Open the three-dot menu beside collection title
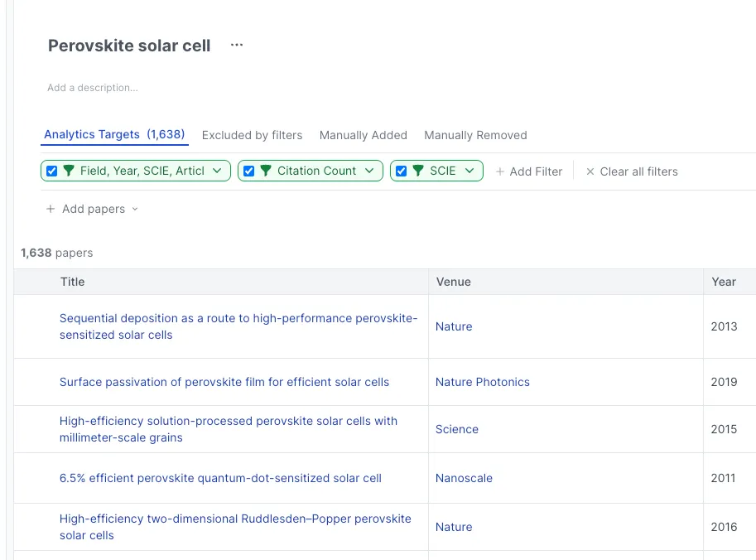The height and width of the screenshot is (560, 756). pyautogui.click(x=237, y=46)
